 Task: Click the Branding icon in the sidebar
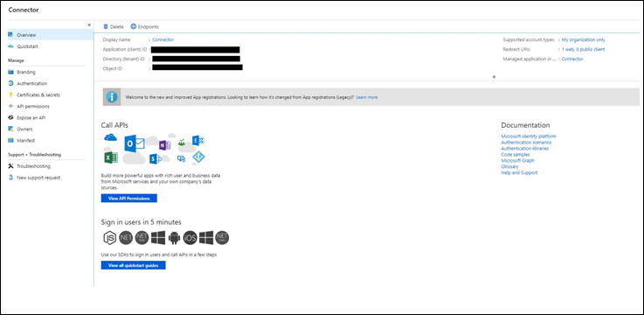pos(11,72)
